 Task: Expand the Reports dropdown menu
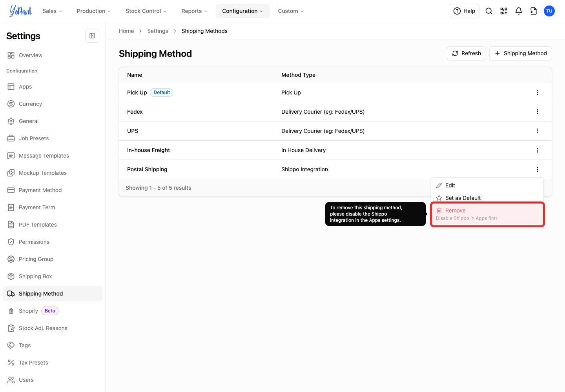coord(194,11)
